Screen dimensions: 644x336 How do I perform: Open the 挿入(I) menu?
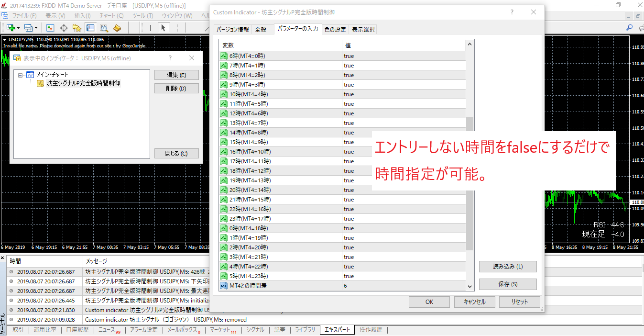point(82,15)
